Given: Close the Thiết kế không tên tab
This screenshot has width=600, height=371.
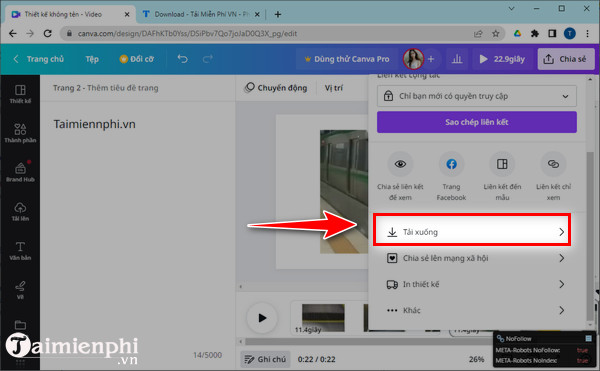Looking at the screenshot, I should click(127, 15).
